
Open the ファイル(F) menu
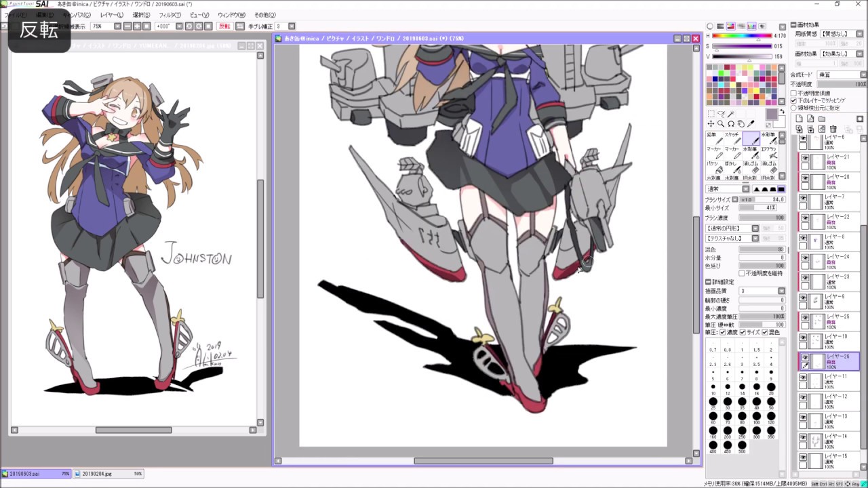pyautogui.click(x=15, y=15)
